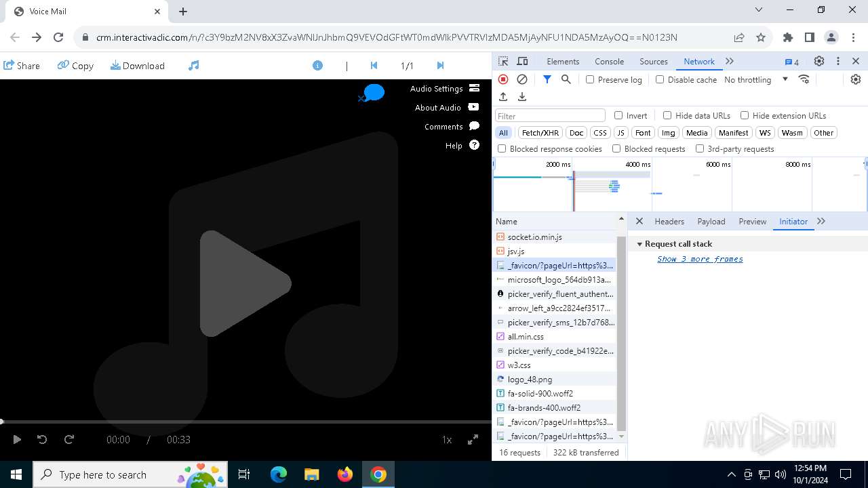
Task: Clear the network log icon
Action: coord(522,79)
